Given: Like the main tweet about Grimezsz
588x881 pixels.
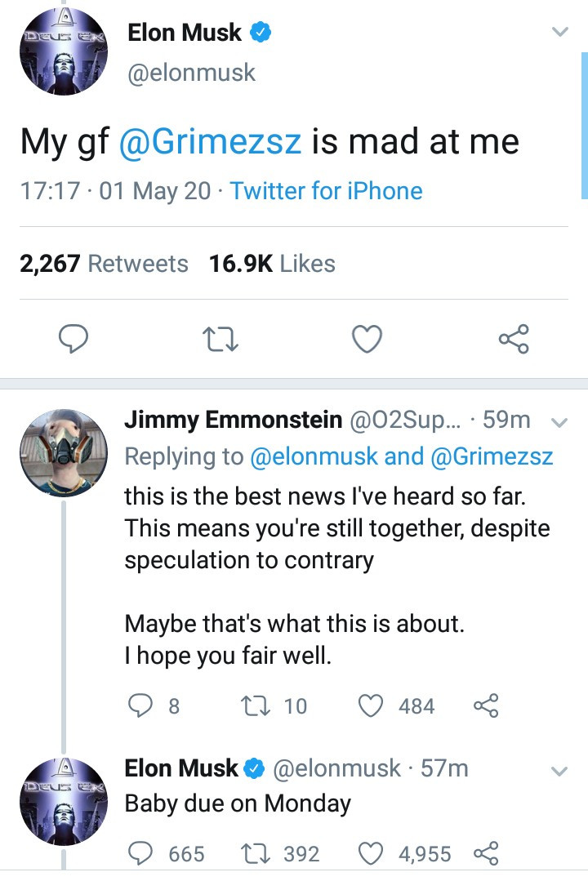Looking at the screenshot, I should (x=367, y=339).
